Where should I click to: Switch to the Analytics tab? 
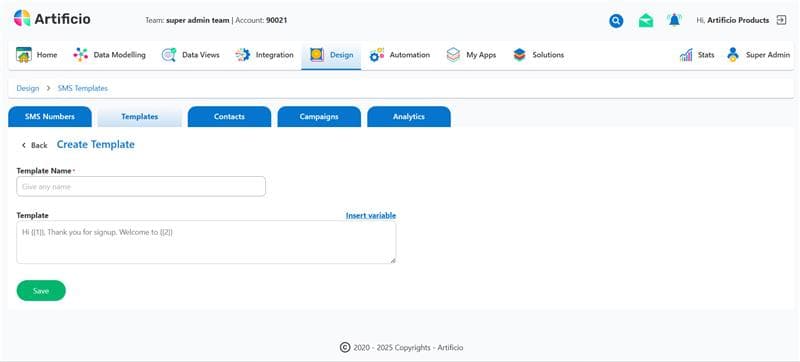(409, 117)
